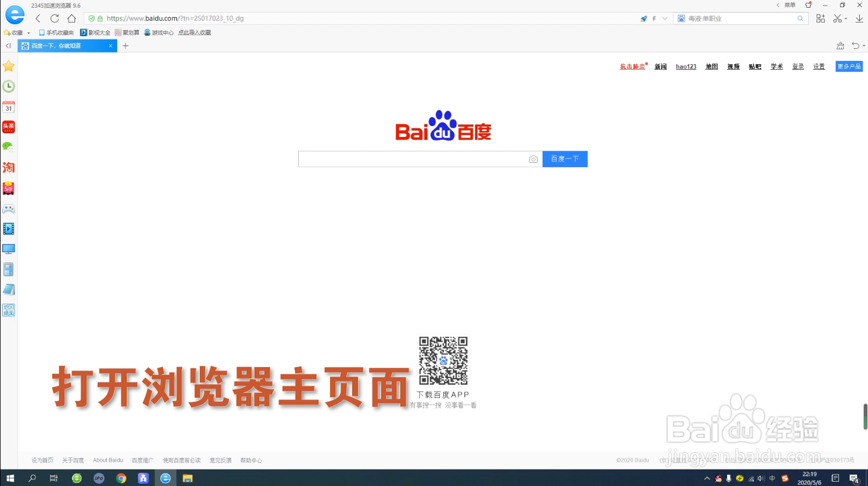Expand the address bar dropdown chevron
The height and width of the screenshot is (486, 868).
click(665, 19)
